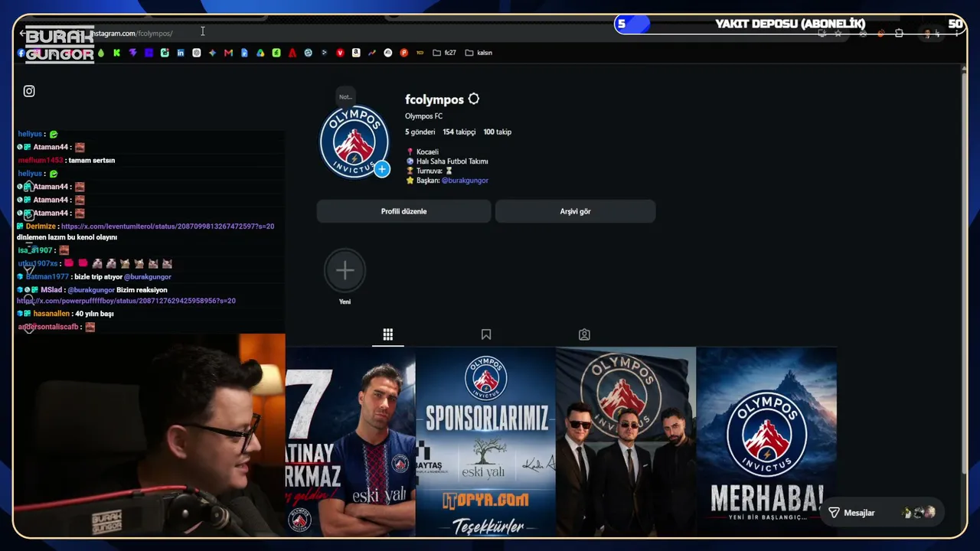980x551 pixels.
Task: Open the 'kalsın' bookmarks folder
Action: [x=479, y=53]
